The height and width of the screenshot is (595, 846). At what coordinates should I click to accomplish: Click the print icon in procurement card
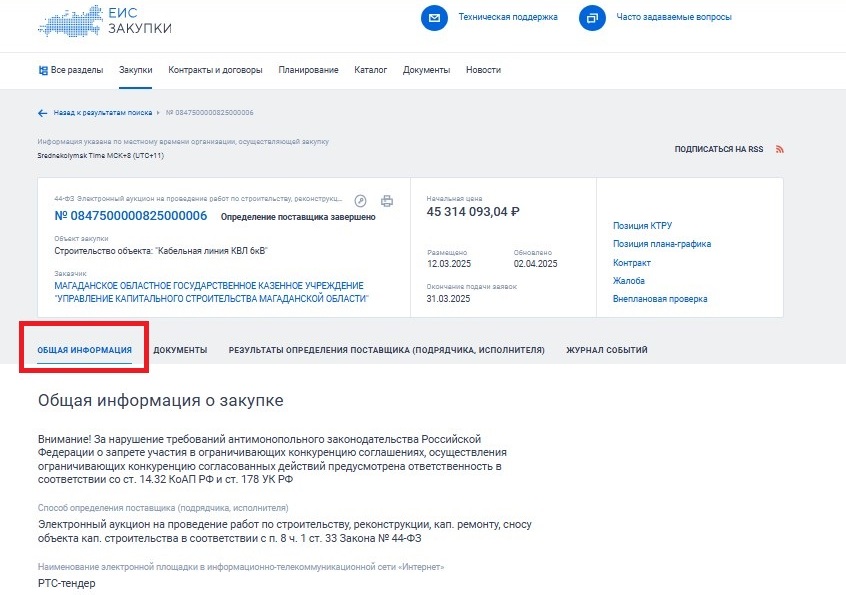(x=387, y=200)
